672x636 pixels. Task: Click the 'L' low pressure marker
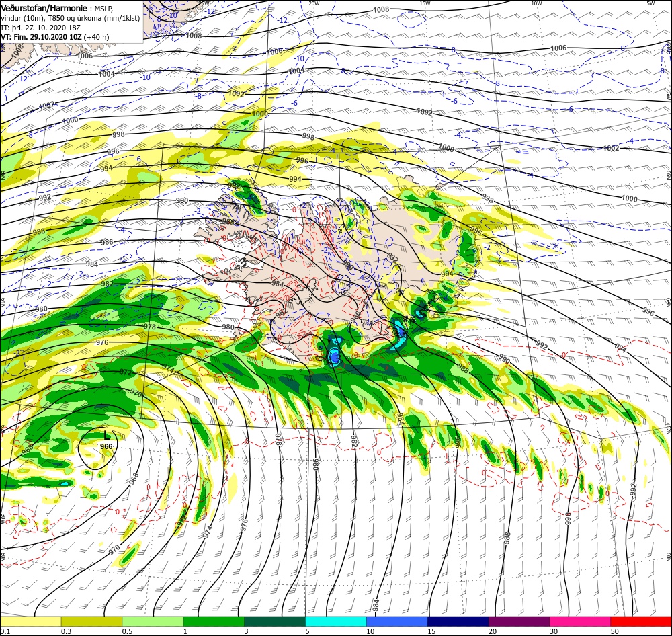tap(106, 436)
